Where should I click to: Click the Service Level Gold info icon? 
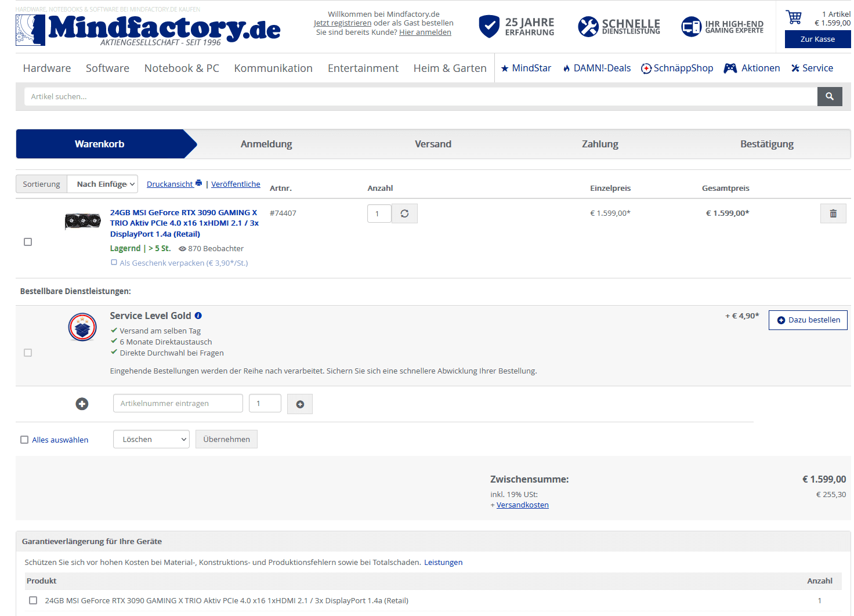point(198,316)
